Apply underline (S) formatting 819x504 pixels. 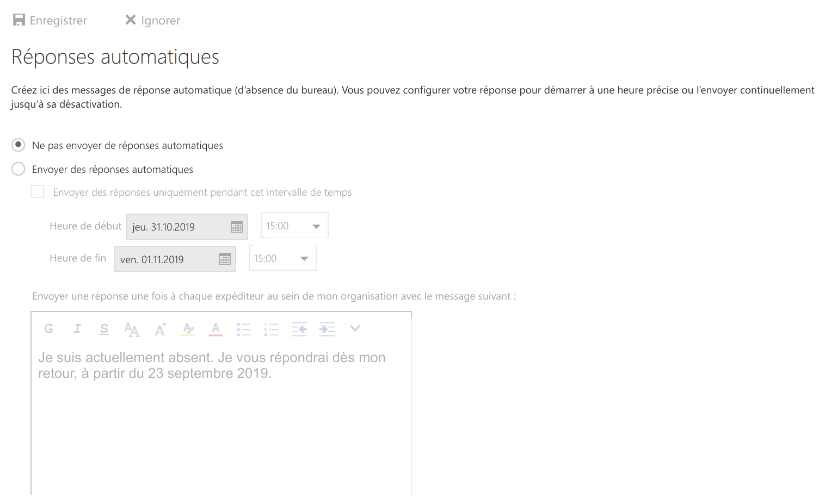coord(104,329)
